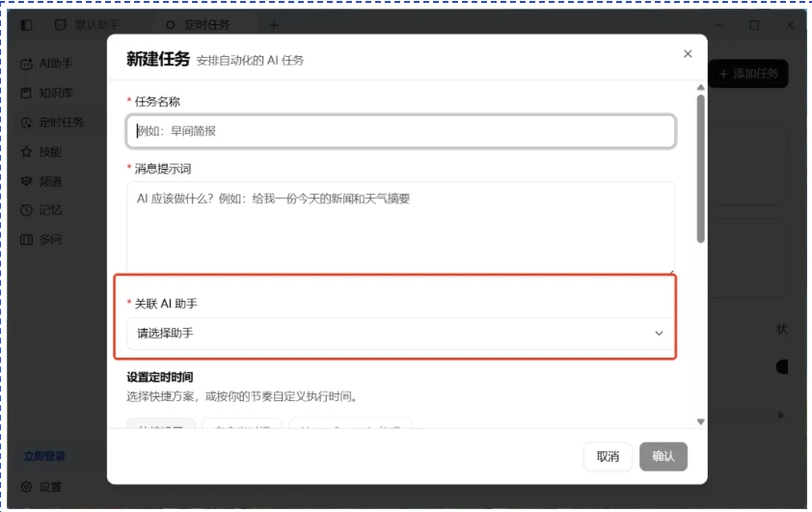Click the 确认 button
Viewport: 812px width, 512px height.
coord(663,457)
